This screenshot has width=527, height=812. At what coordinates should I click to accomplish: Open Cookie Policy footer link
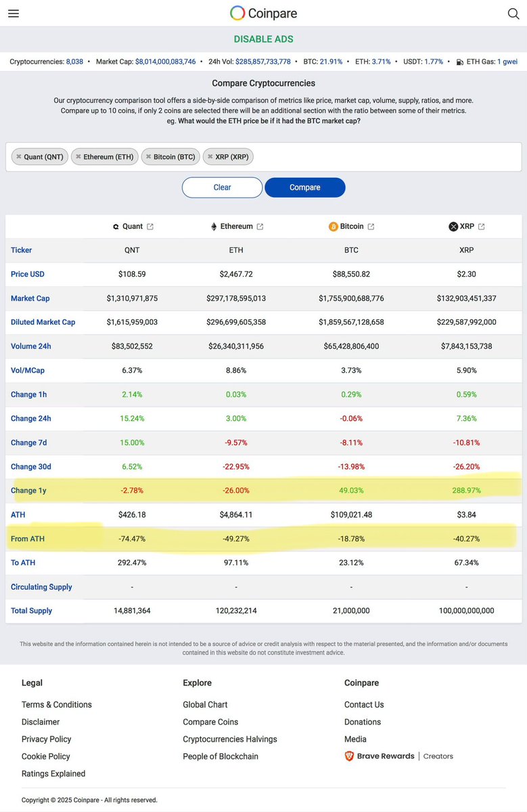(x=46, y=757)
